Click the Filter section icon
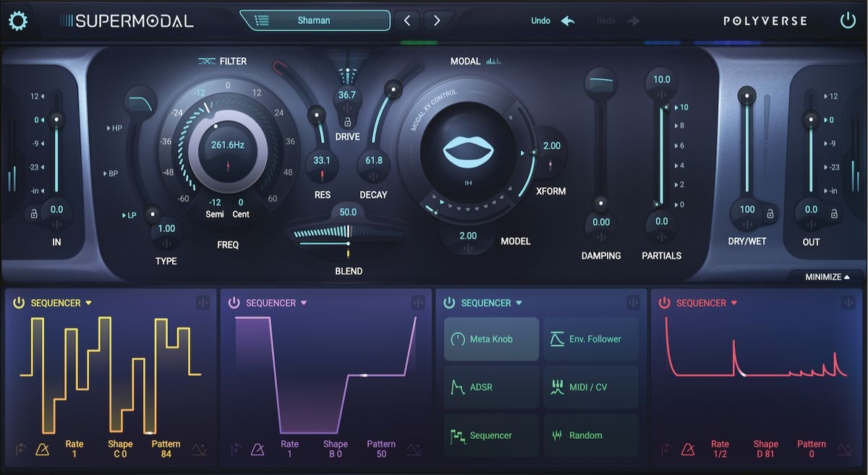The width and height of the screenshot is (868, 475). [207, 61]
